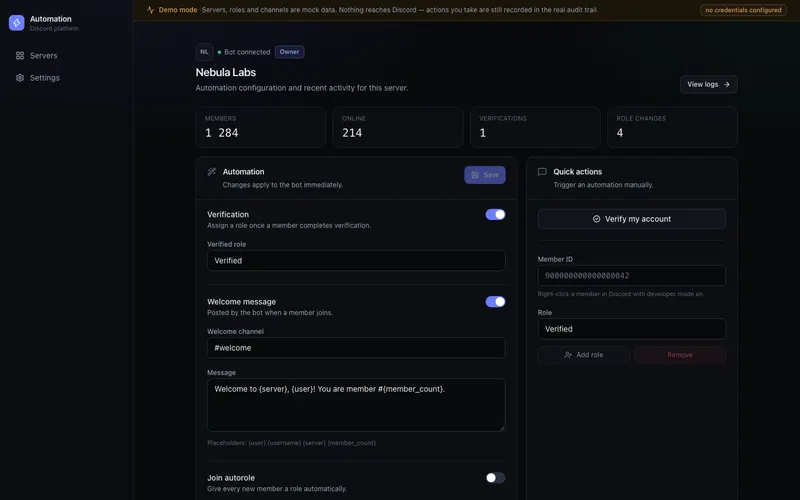Click the Bot connected status text

click(x=247, y=52)
